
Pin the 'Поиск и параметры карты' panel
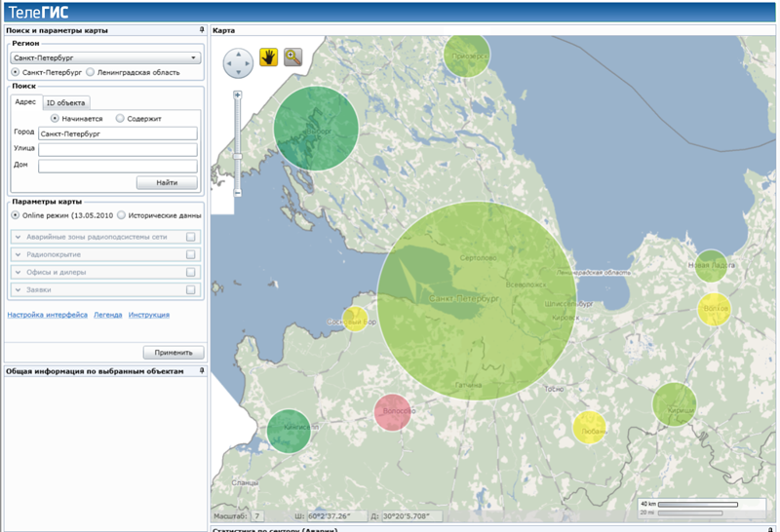(x=201, y=31)
